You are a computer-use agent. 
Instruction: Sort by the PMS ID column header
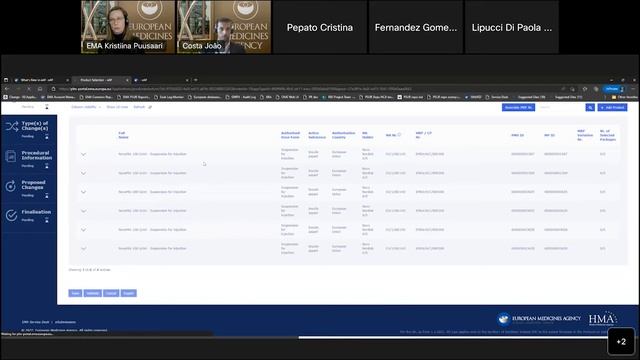[518, 135]
